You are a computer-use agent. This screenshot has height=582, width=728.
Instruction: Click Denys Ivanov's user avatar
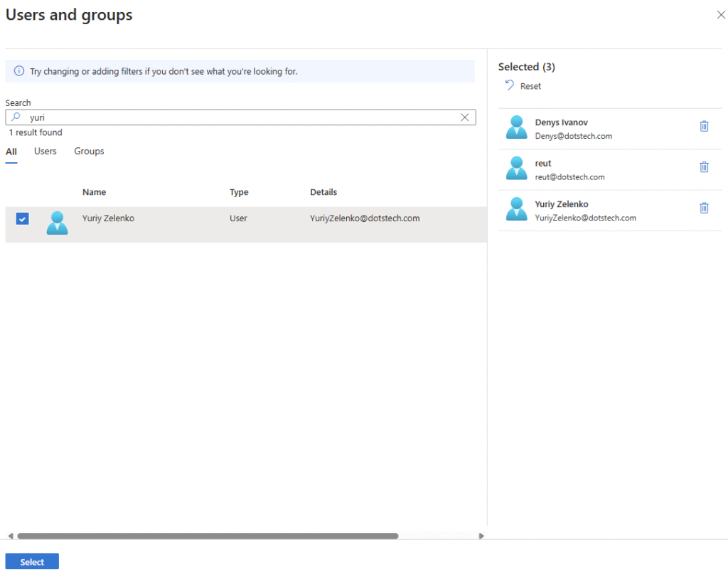516,127
